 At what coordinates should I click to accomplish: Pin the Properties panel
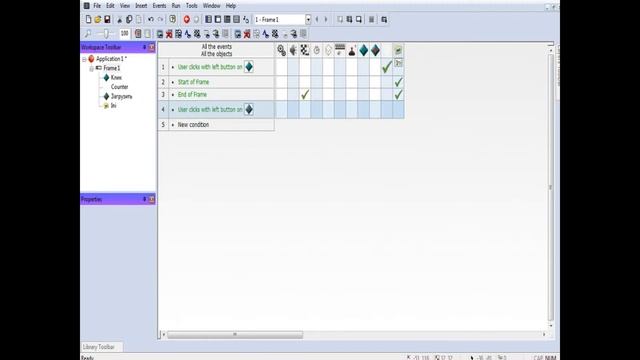click(144, 199)
